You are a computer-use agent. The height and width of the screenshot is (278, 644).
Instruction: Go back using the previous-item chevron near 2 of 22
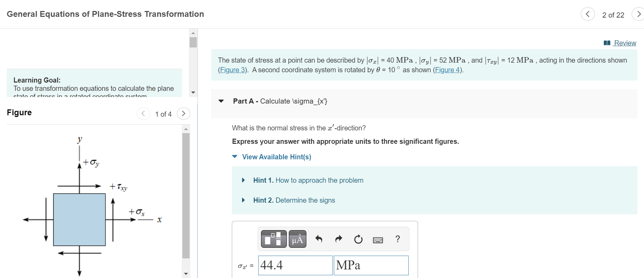pyautogui.click(x=588, y=14)
